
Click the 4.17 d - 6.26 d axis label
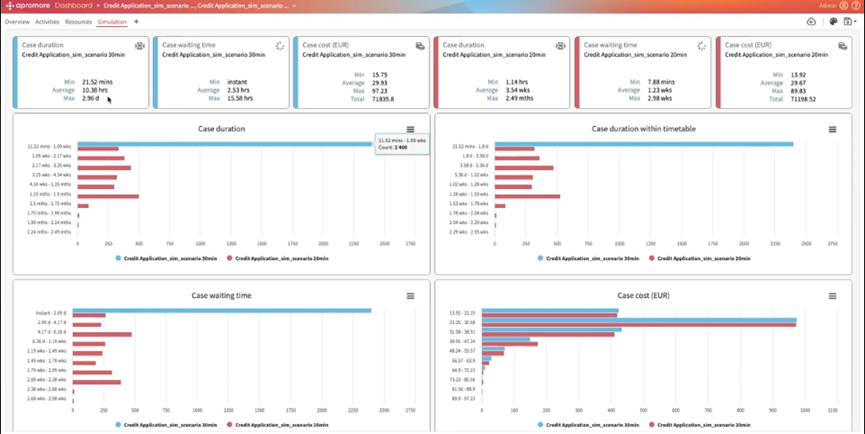coord(51,332)
